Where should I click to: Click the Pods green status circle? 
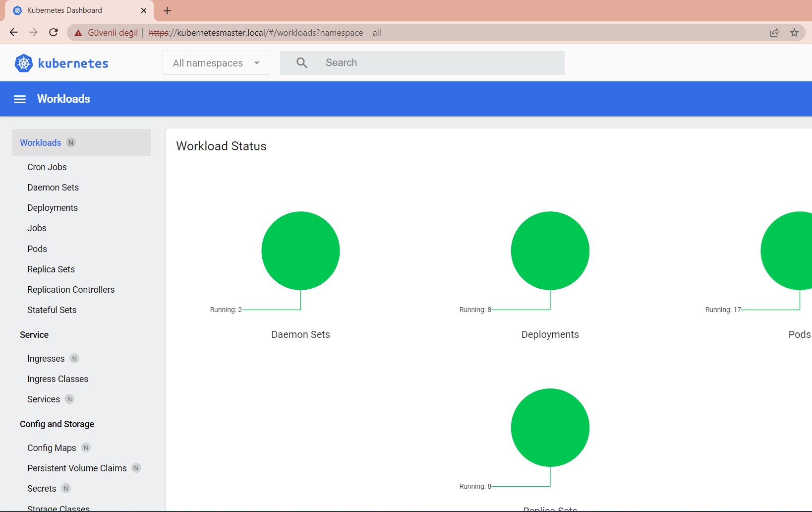click(787, 251)
